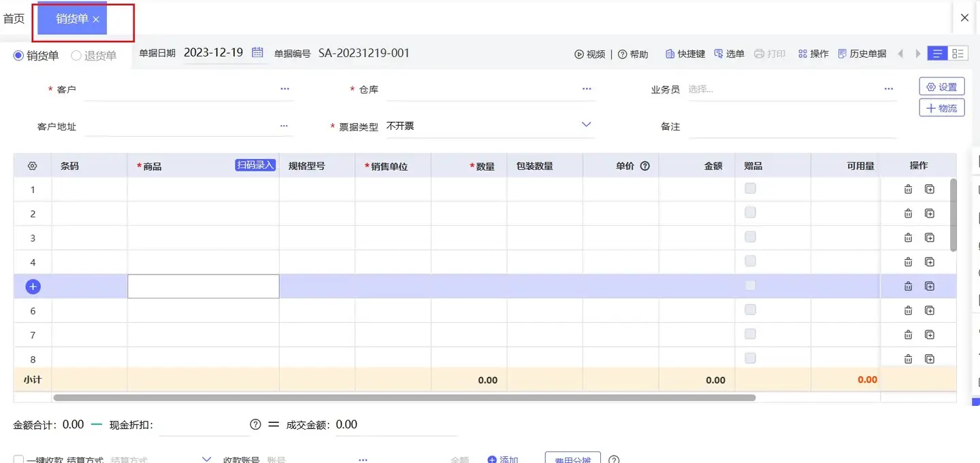Click the unit price help question icon

[645, 166]
